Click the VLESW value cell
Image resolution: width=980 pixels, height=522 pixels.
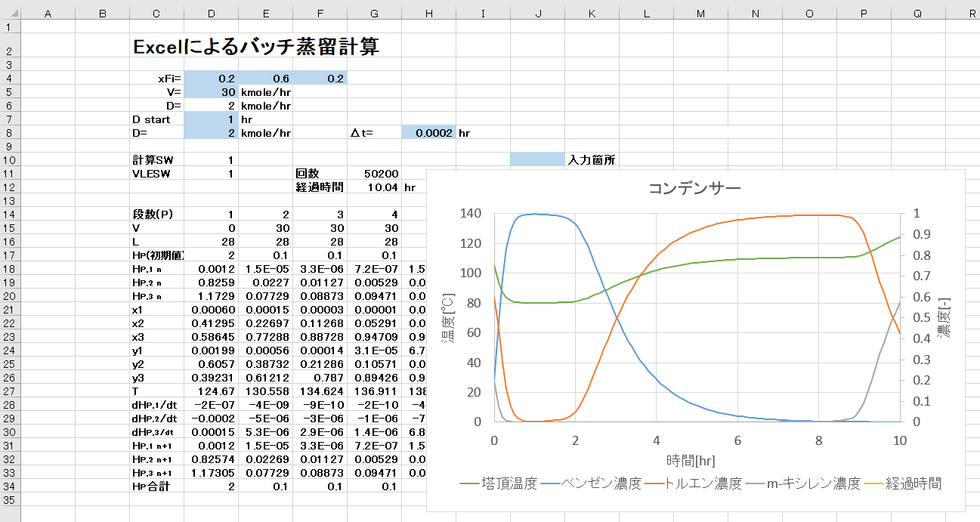point(211,174)
